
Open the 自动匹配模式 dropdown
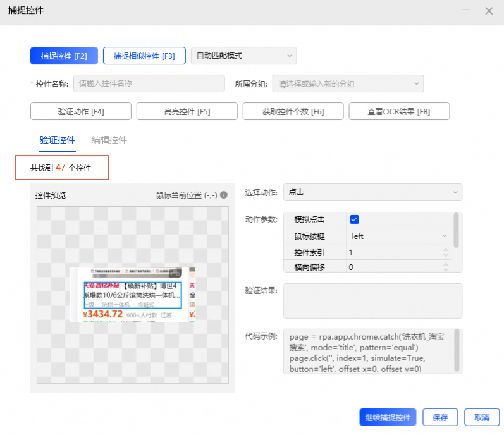click(x=243, y=56)
